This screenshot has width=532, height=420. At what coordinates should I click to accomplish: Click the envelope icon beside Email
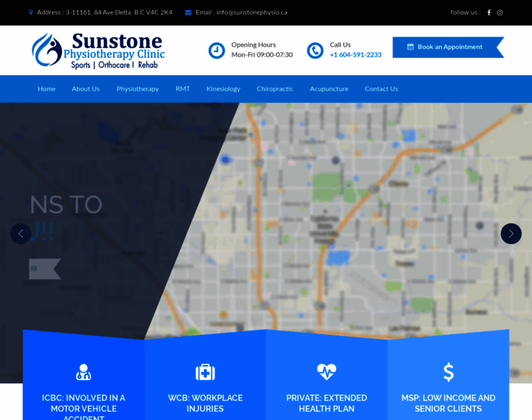pyautogui.click(x=188, y=13)
